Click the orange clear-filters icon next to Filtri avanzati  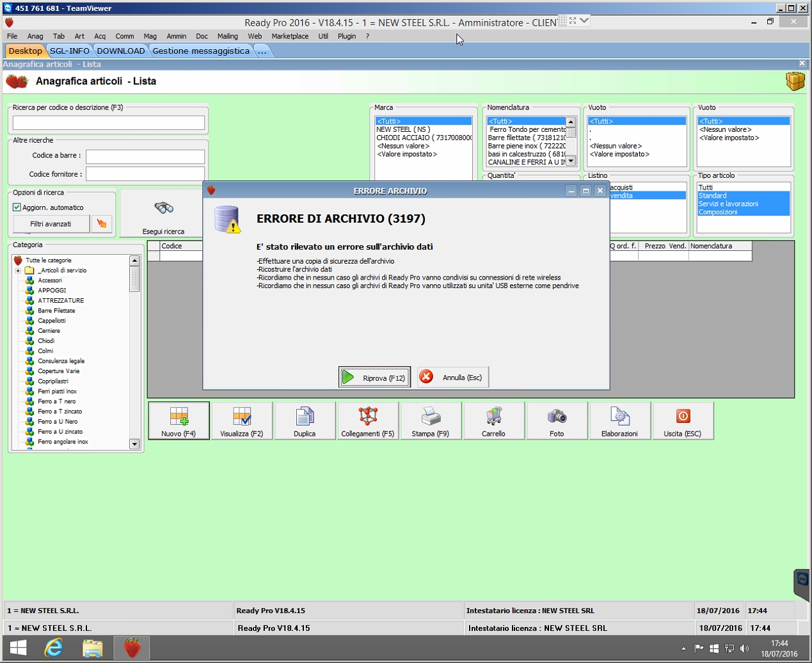[102, 224]
